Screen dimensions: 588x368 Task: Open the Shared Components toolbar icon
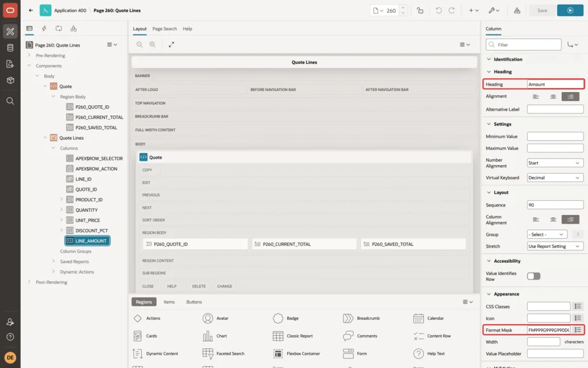coord(517,10)
